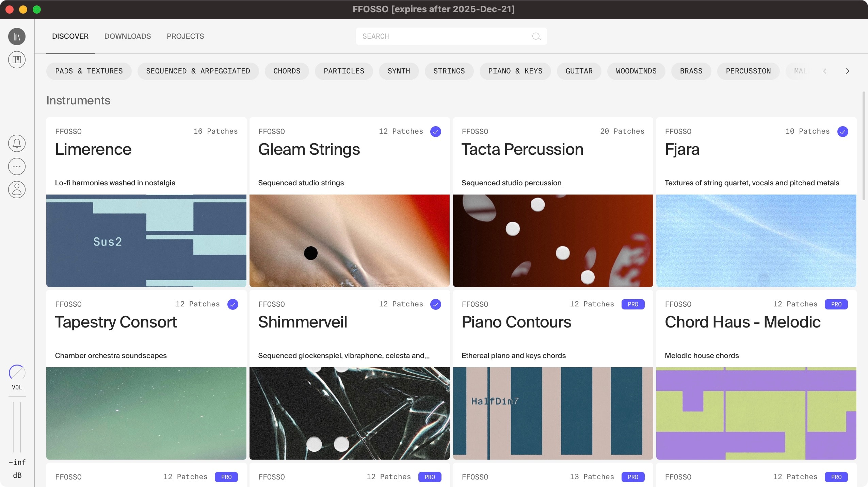Open the notifications bell icon
This screenshot has height=487, width=868.
[x=17, y=143]
